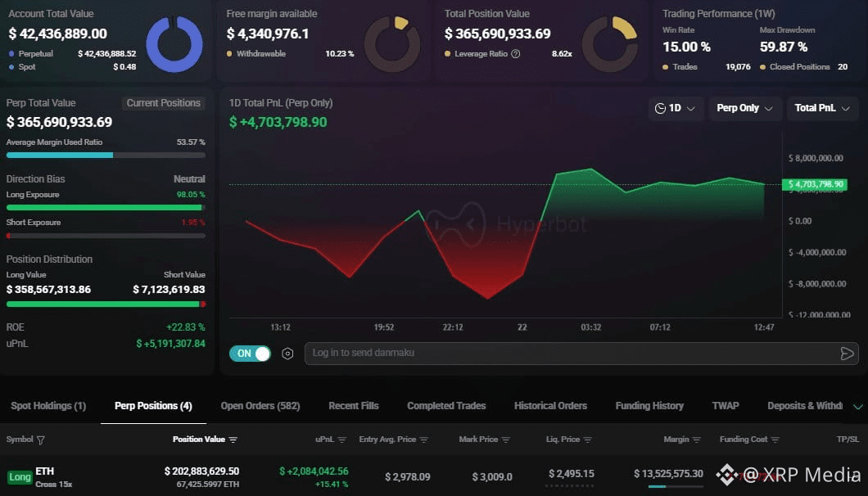Click ETH position value $202,883,629.50
868x496 pixels.
click(x=201, y=471)
